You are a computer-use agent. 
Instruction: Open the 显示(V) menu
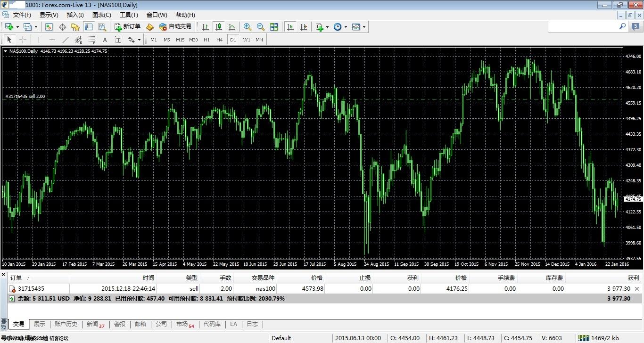pos(49,15)
